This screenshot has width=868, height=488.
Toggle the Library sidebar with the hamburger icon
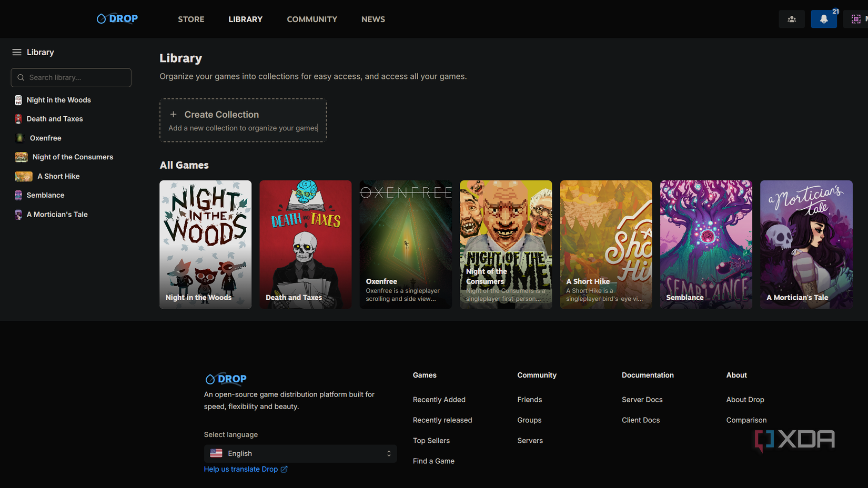tap(16, 52)
